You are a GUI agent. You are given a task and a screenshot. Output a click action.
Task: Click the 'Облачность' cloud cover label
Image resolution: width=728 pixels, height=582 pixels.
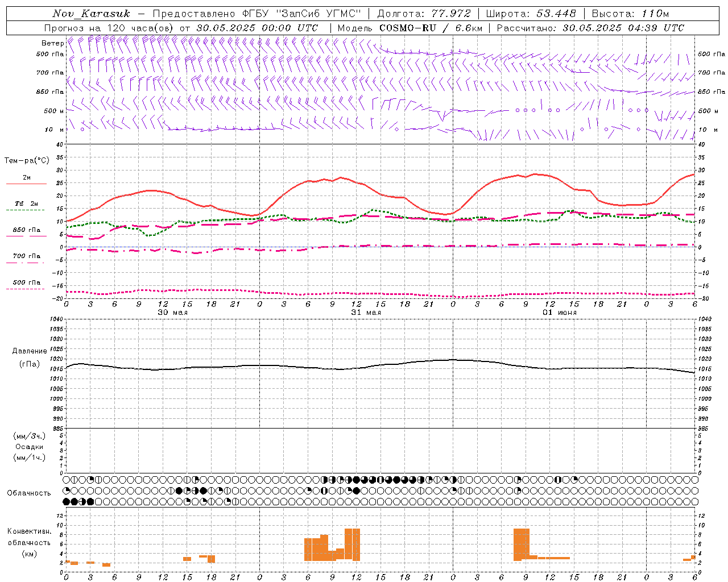(29, 493)
